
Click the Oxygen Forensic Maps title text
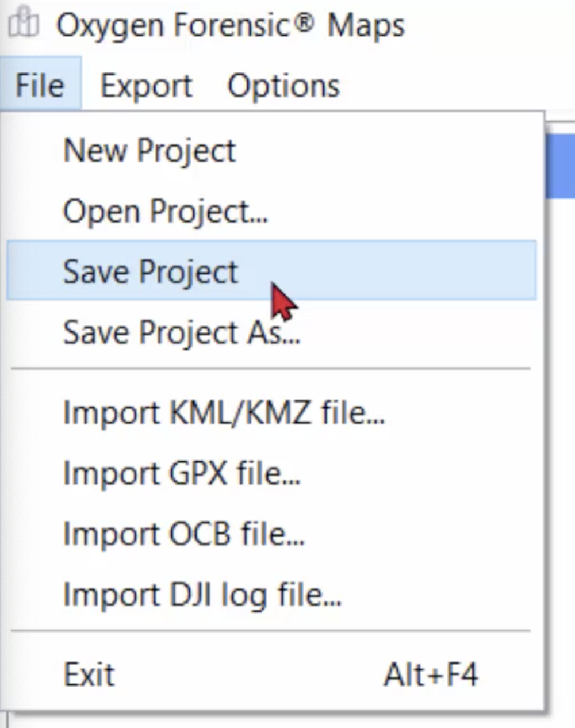pos(230,25)
